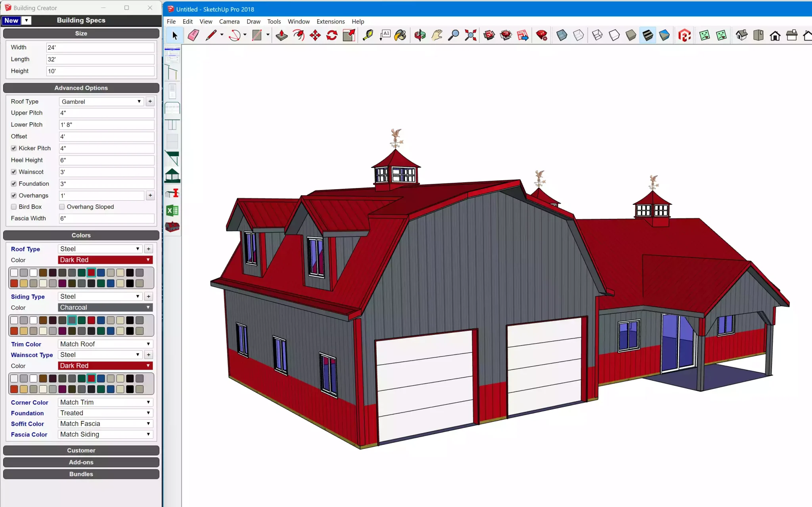
Task: Select the Eraser tool
Action: 193,35
